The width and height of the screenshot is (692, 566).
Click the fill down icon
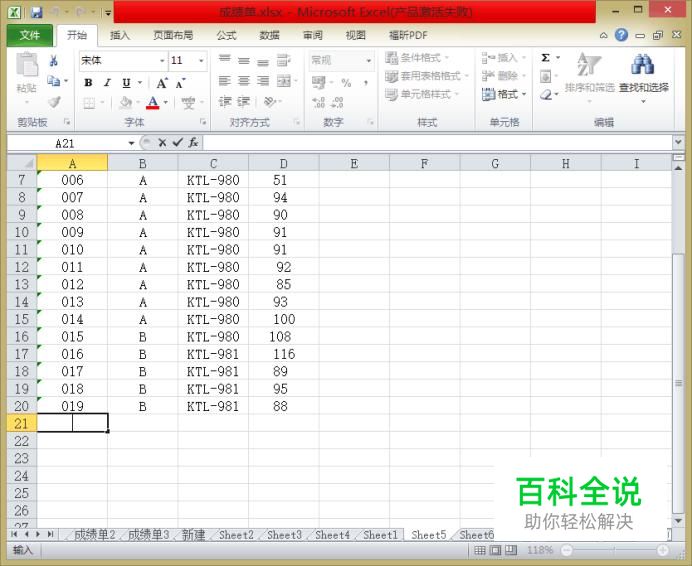click(545, 77)
